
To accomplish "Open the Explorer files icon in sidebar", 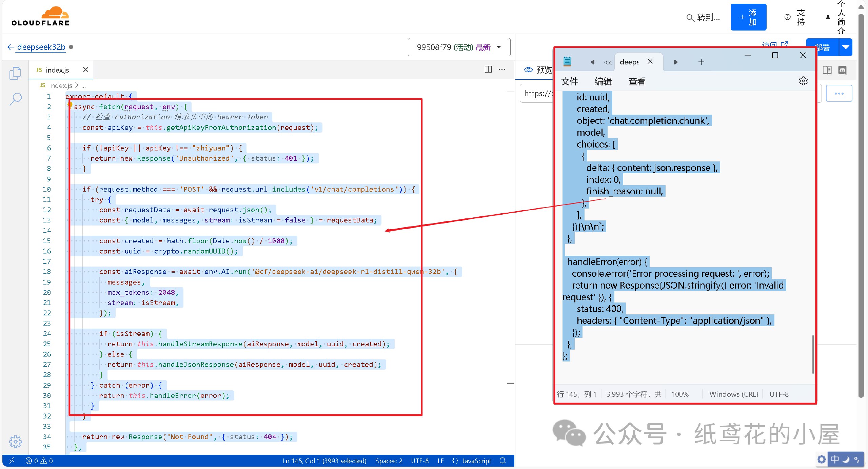I will (15, 73).
